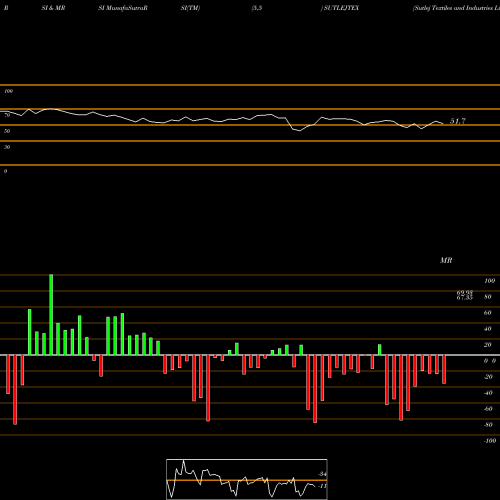Click the last red bar on the right
Screen dimensions: 500x500
444,369
